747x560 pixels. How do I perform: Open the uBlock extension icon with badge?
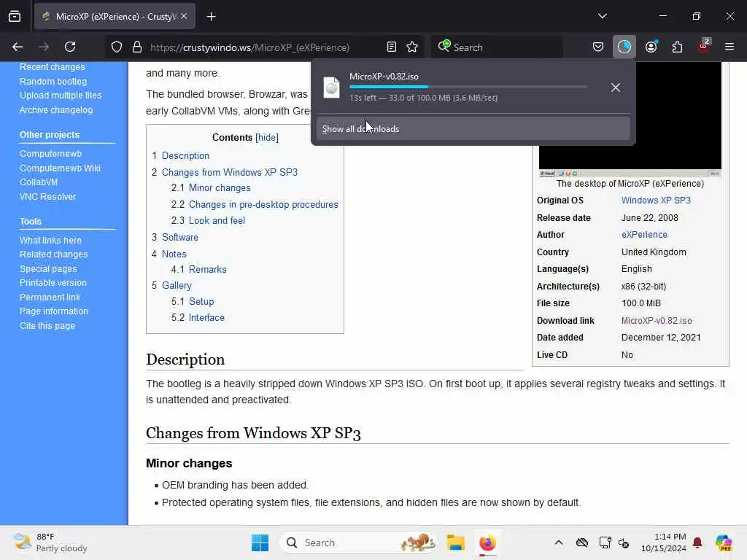coord(704,46)
